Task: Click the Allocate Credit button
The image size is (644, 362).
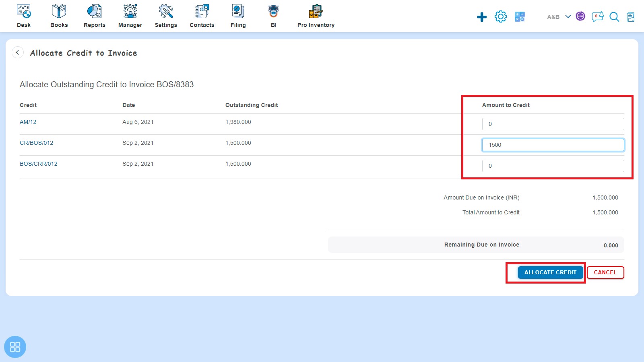Action: point(550,272)
